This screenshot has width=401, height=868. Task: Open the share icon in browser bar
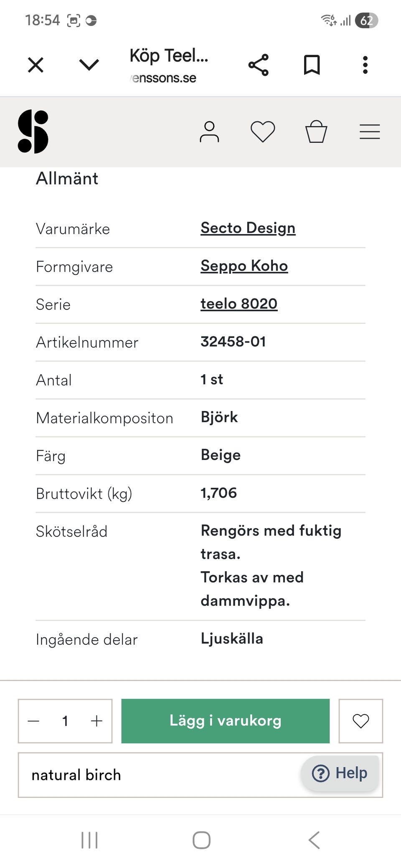point(259,65)
